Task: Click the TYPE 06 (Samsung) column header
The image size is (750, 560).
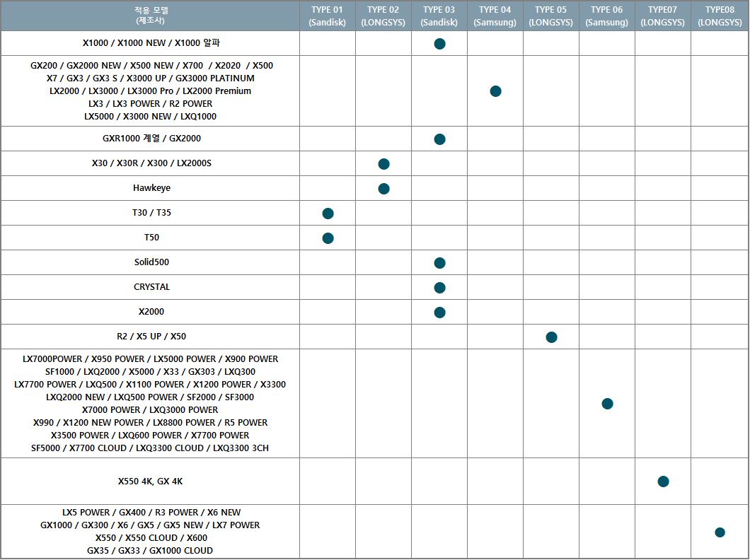Action: 607,16
